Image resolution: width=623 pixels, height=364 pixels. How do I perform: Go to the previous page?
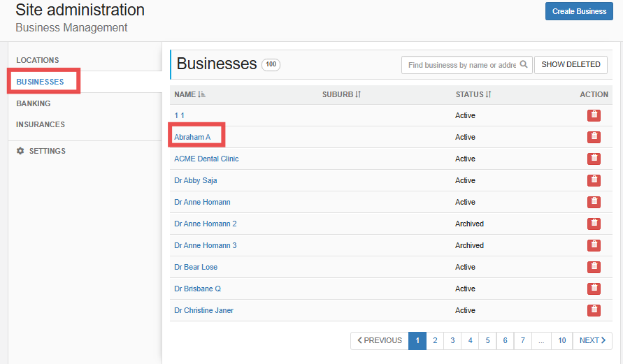pyautogui.click(x=380, y=340)
